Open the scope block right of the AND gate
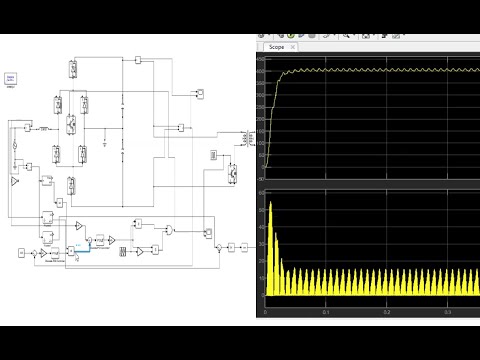Image resolution: width=480 pixels, height=360 pixels. tap(208, 233)
